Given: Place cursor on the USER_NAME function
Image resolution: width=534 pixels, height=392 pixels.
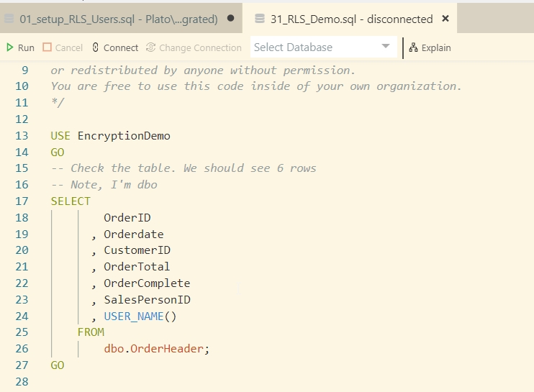Looking at the screenshot, I should point(133,316).
